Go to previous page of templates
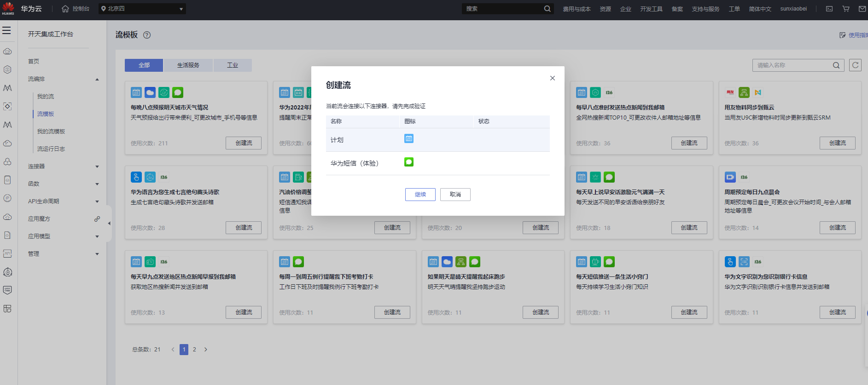 pos(173,350)
